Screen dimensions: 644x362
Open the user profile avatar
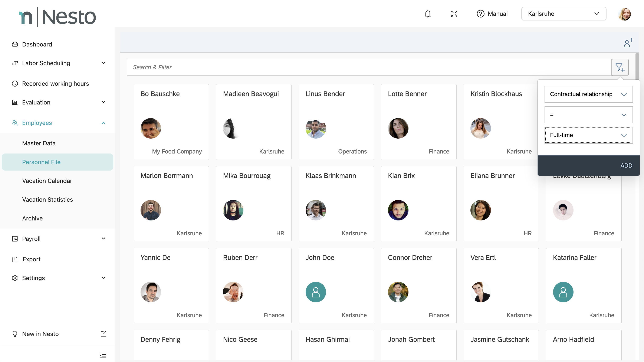(x=624, y=14)
